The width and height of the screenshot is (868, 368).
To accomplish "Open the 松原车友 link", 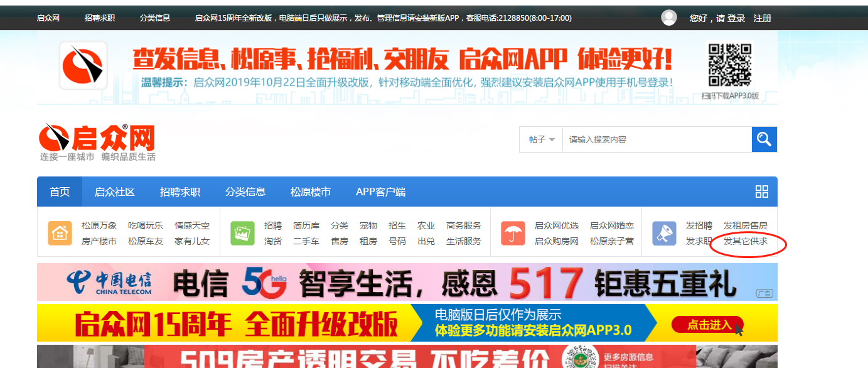I will pos(146,241).
